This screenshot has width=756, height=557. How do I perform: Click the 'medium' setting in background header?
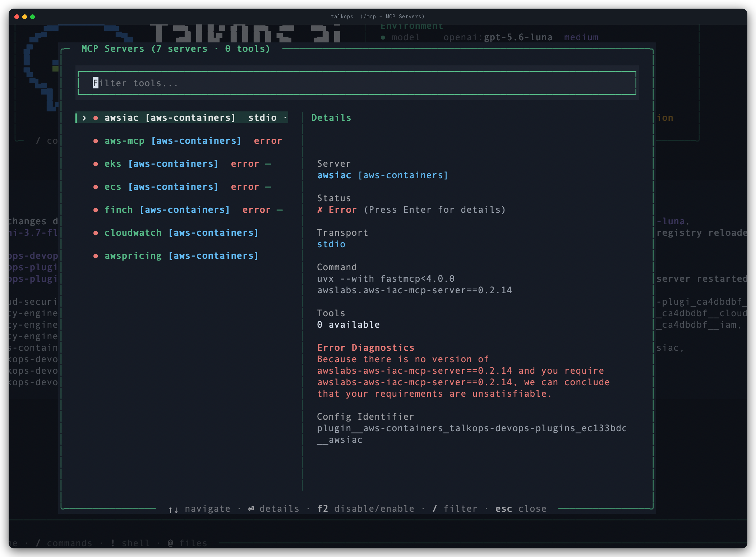(581, 37)
